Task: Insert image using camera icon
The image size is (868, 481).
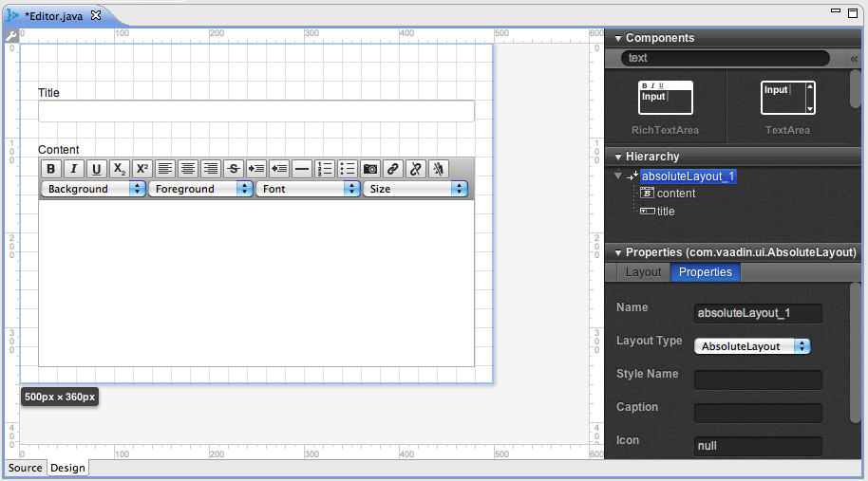Action: click(370, 169)
